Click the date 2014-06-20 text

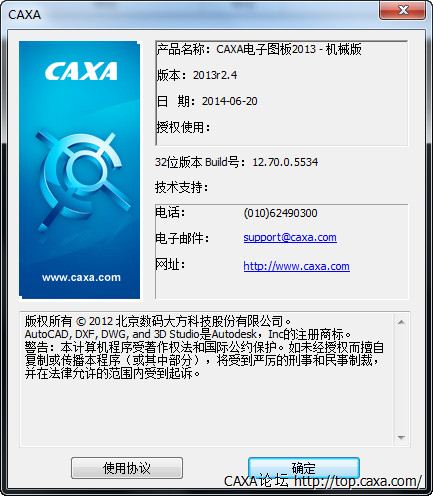(x=230, y=101)
